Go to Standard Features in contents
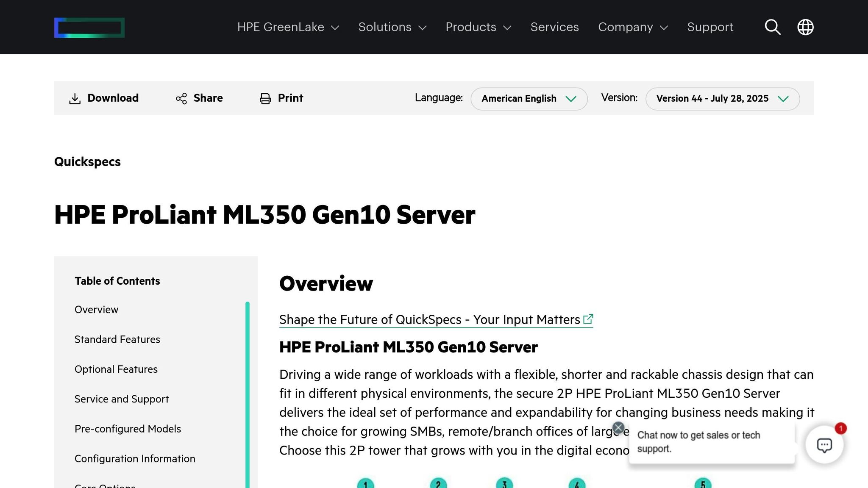The image size is (868, 488). (117, 339)
